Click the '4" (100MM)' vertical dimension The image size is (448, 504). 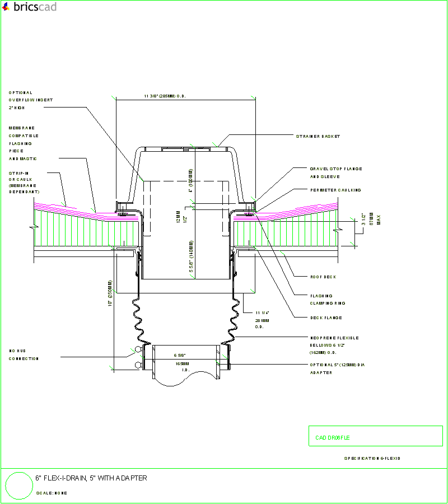coord(190,181)
